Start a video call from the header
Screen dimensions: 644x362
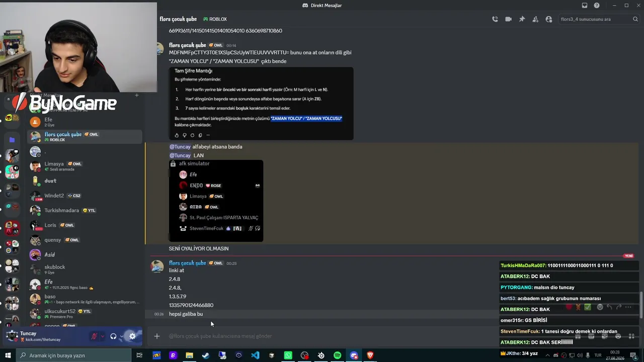508,19
